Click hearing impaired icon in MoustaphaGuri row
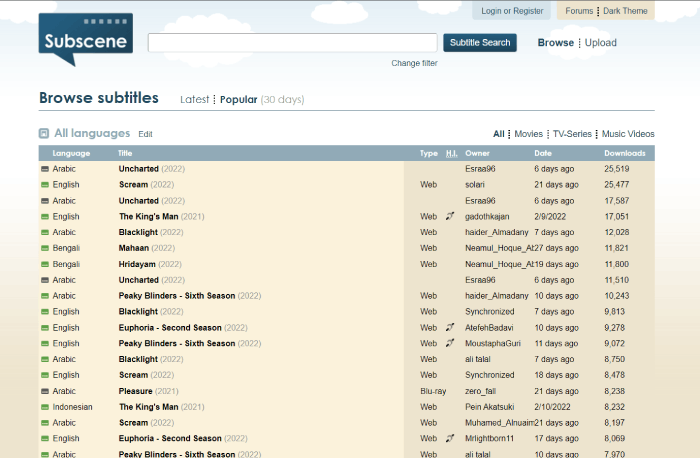 coord(450,343)
